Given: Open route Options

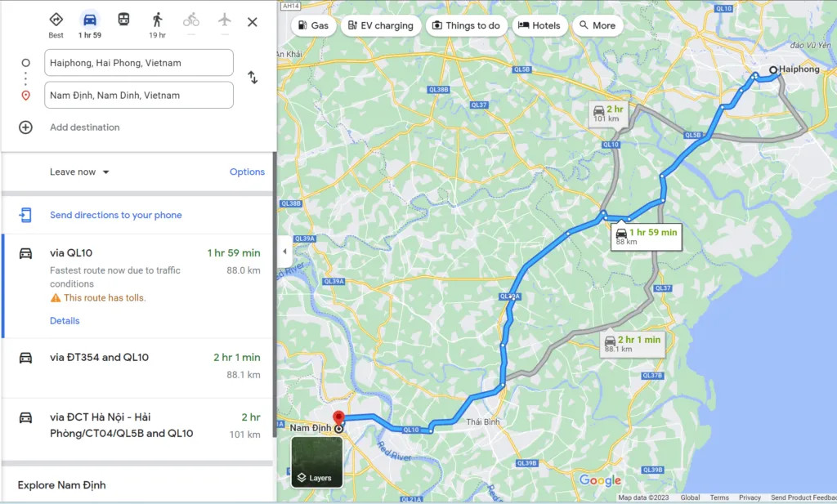Looking at the screenshot, I should [x=247, y=172].
